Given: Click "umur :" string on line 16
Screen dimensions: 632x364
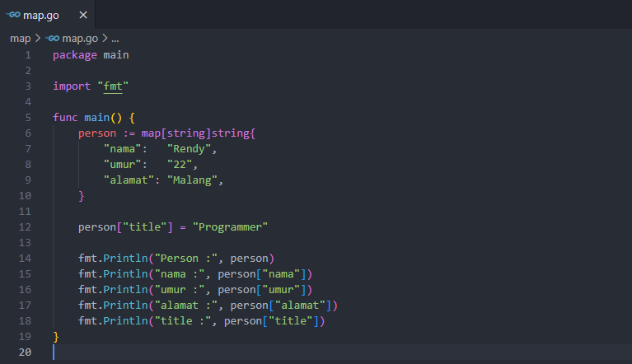Looking at the screenshot, I should tap(180, 290).
